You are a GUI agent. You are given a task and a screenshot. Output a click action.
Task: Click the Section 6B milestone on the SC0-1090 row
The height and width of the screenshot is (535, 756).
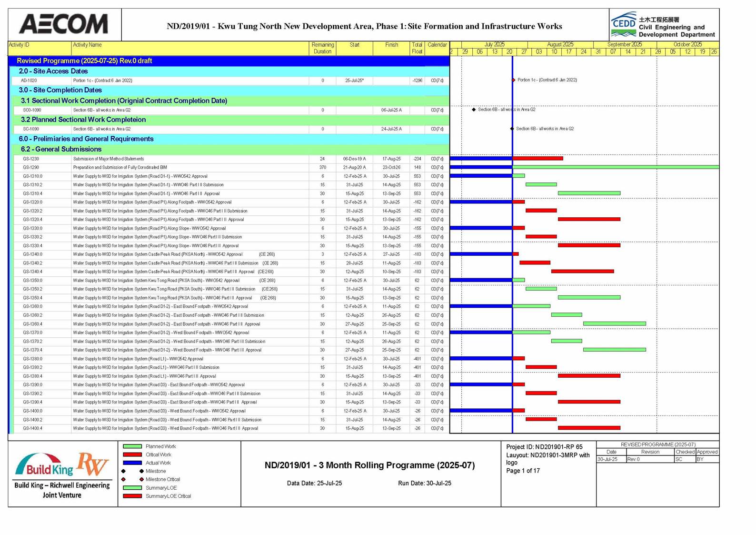click(x=474, y=110)
